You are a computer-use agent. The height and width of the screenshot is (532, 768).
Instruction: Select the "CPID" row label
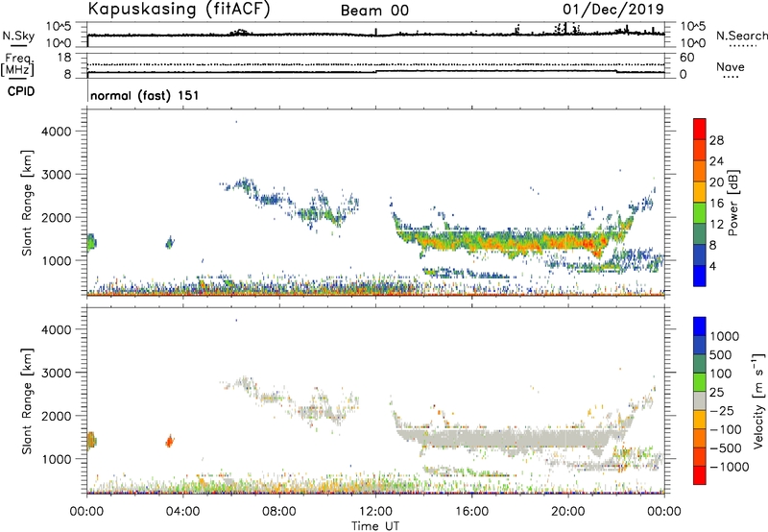point(21,91)
